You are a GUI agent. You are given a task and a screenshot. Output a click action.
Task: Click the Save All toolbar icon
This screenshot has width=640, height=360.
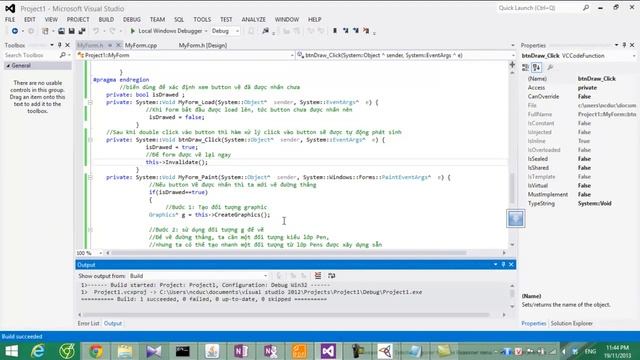82,31
